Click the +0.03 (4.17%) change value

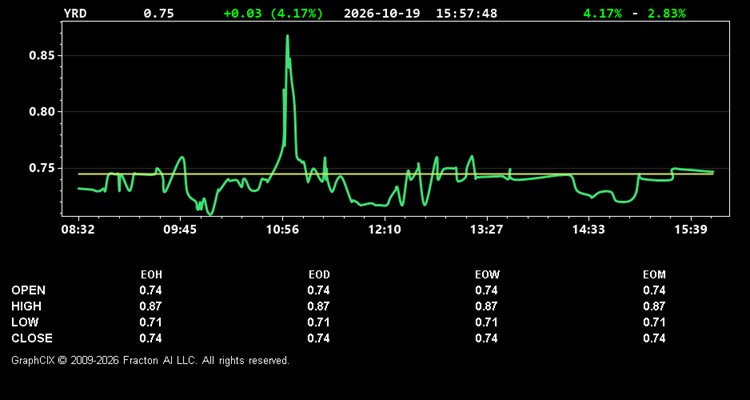pyautogui.click(x=273, y=13)
